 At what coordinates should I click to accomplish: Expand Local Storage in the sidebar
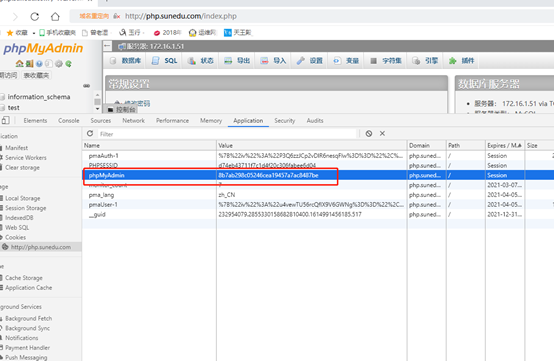click(x=23, y=198)
